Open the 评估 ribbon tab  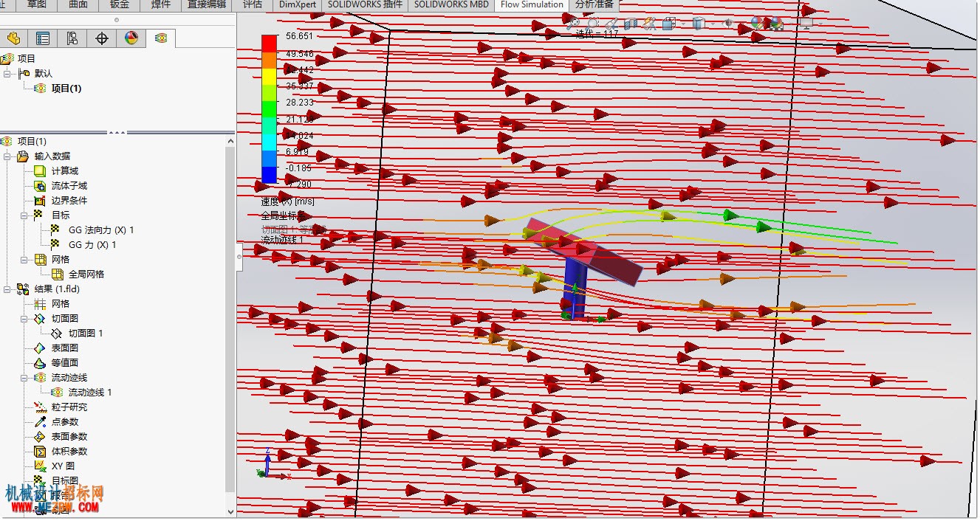(x=253, y=4)
